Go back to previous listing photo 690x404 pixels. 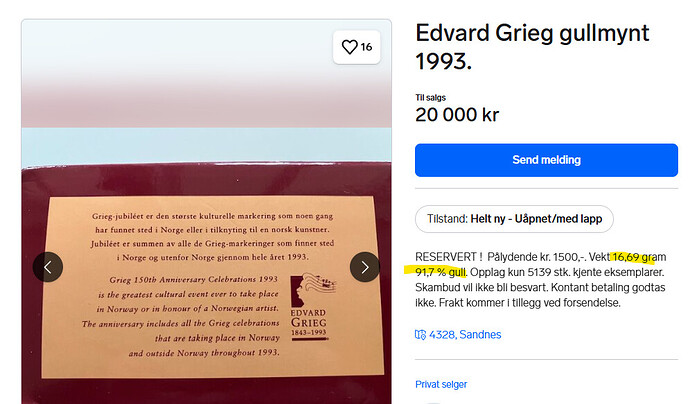(48, 267)
